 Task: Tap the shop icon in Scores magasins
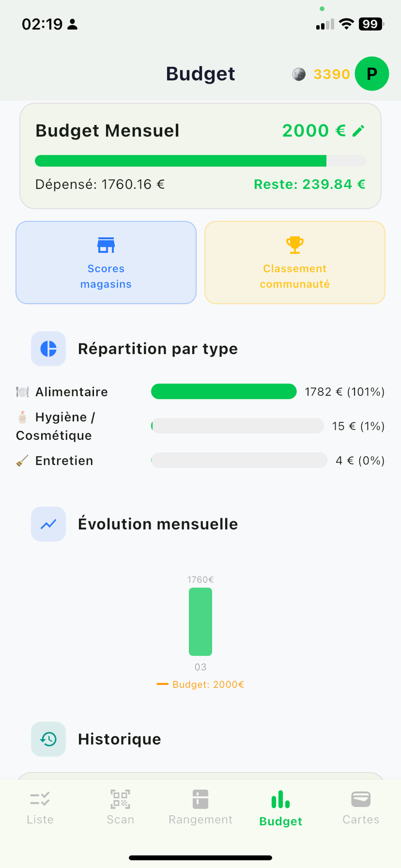106,245
